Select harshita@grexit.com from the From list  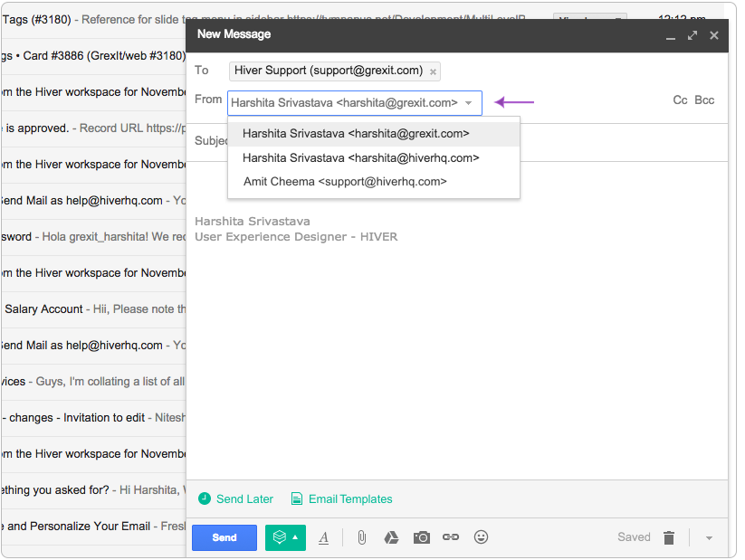point(374,134)
